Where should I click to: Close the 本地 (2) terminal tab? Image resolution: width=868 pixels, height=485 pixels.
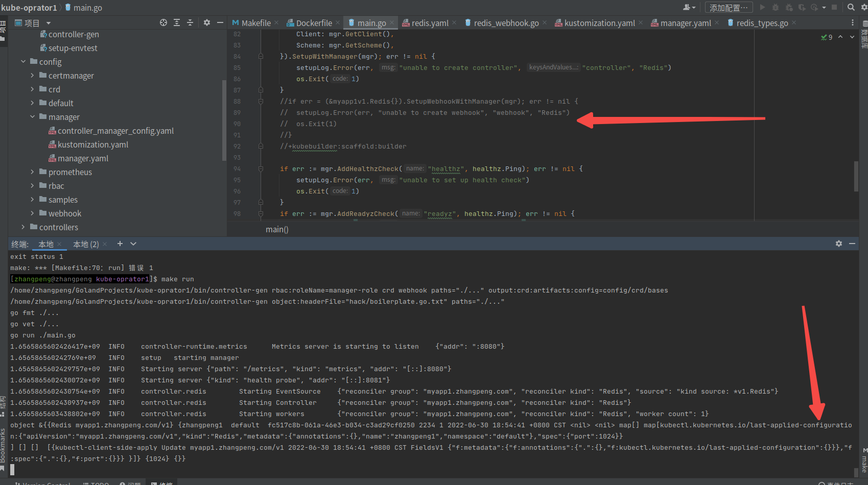coord(105,245)
